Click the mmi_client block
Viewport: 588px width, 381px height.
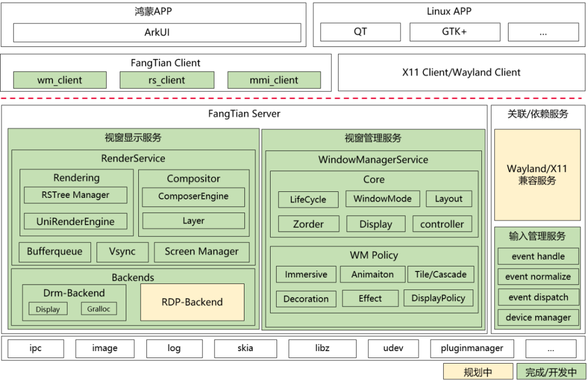[x=274, y=80]
